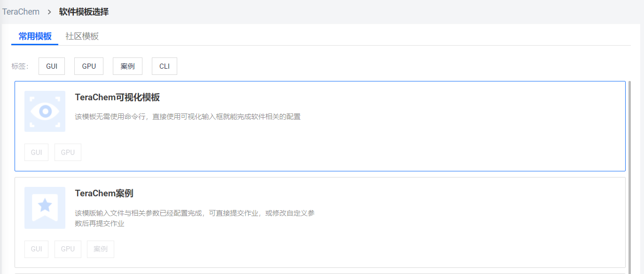The width and height of the screenshot is (644, 274).
Task: Filter templates by GPU tag
Action: [x=89, y=66]
